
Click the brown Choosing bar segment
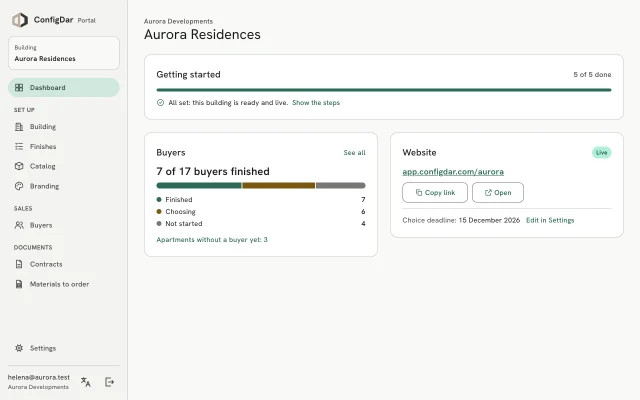(279, 186)
